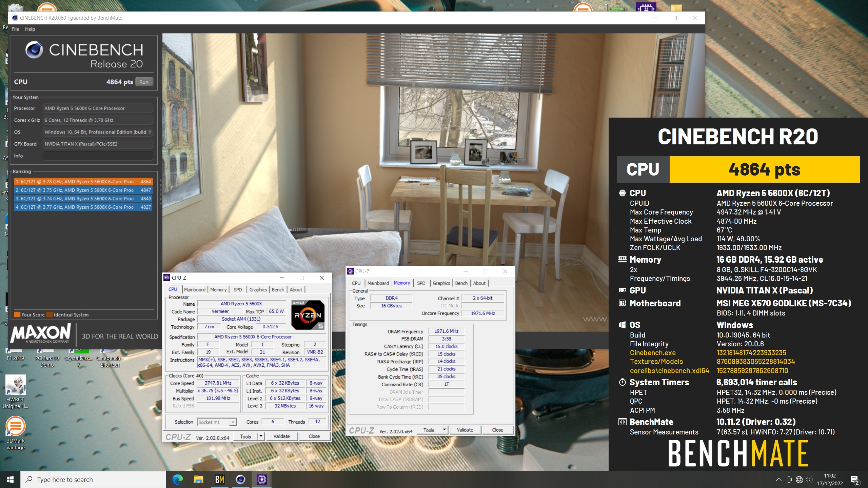Open the Windows Start menu
The image size is (868, 488).
tap(10, 480)
